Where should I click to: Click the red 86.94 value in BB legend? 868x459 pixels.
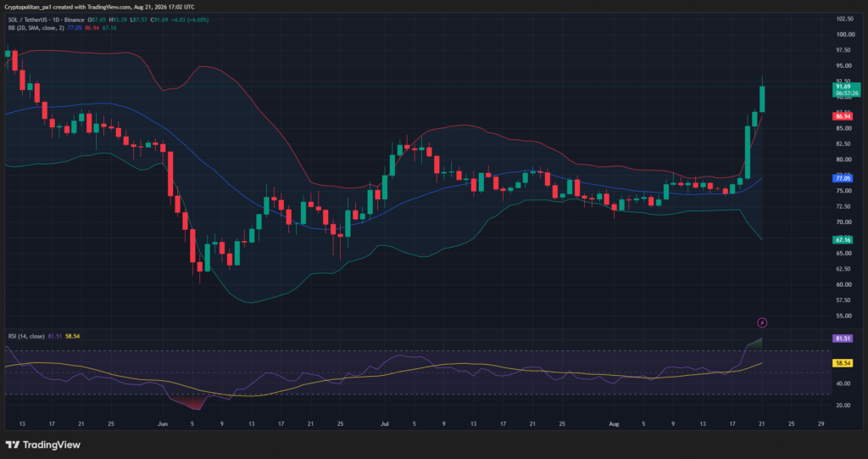tap(92, 28)
